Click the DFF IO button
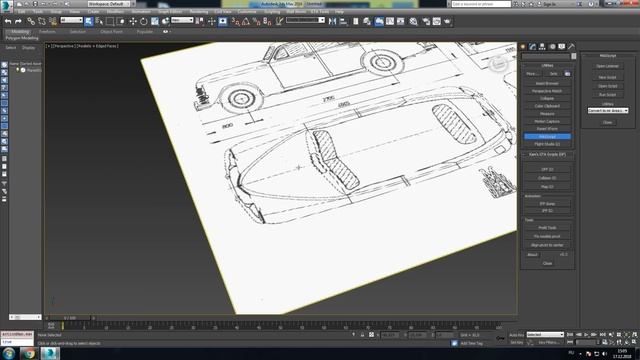 click(x=547, y=169)
